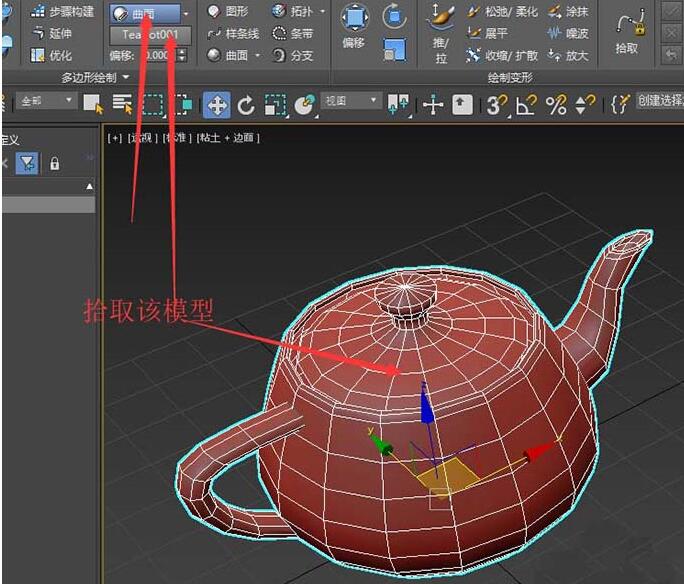684x584 pixels.
Task: Select the 推/拉 (Push/Pull) paint tool
Action: (x=440, y=28)
